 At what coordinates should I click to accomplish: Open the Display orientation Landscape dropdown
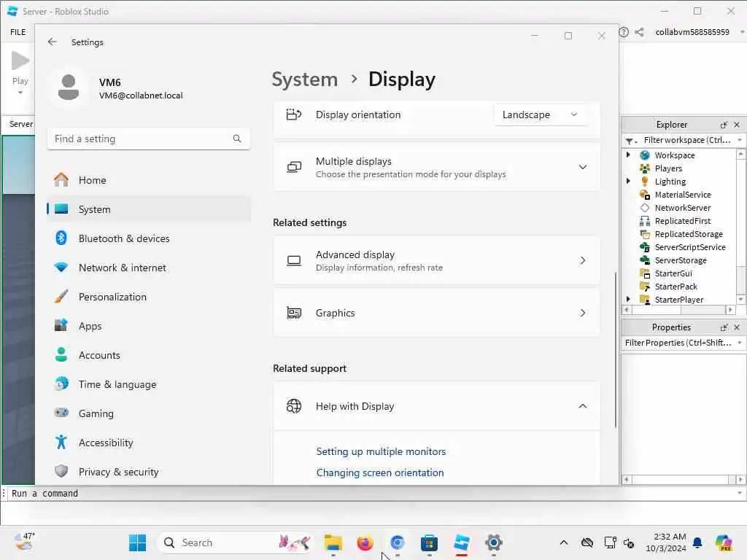(x=541, y=114)
